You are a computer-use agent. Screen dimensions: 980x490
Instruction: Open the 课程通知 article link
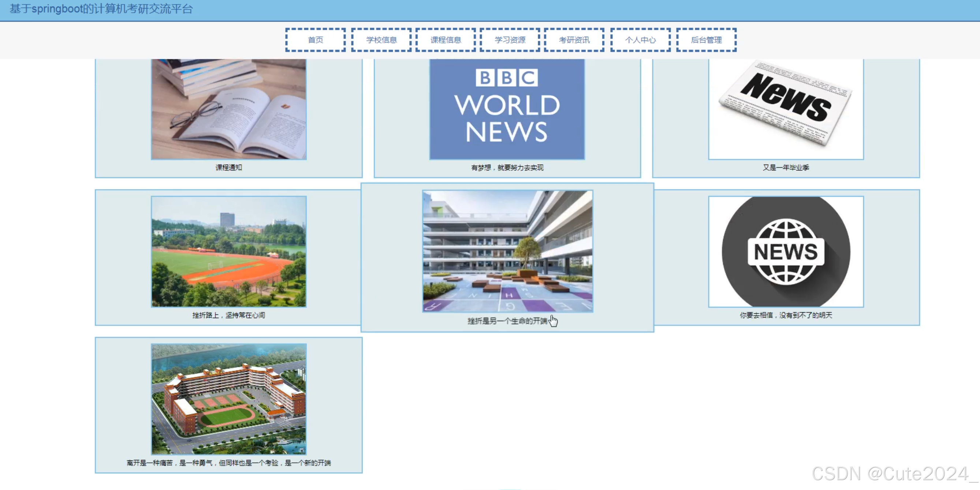229,167
